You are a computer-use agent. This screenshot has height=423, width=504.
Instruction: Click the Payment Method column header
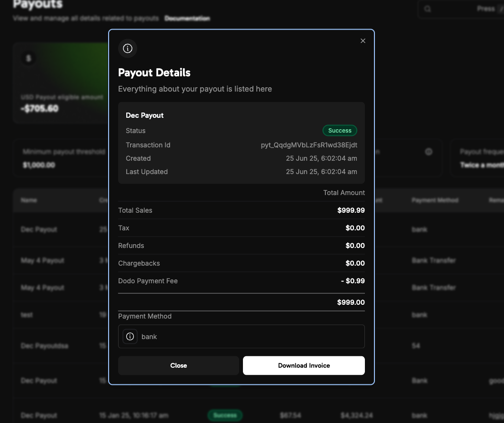434,200
